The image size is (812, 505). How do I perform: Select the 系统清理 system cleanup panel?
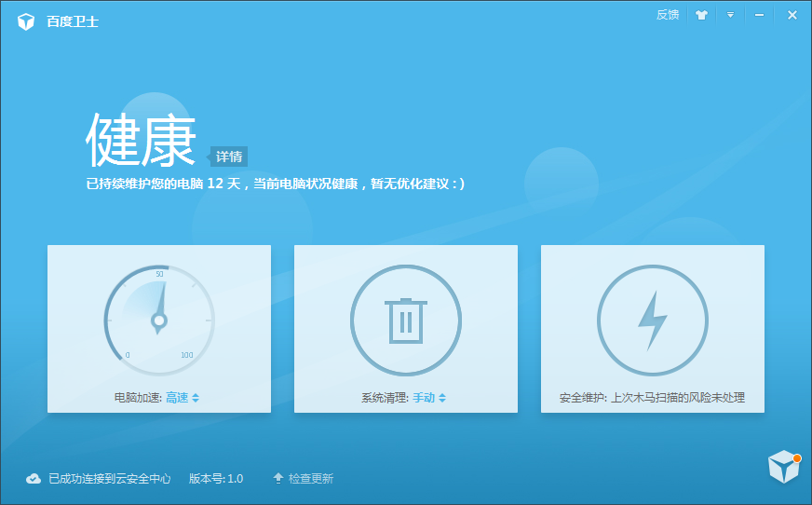point(405,328)
